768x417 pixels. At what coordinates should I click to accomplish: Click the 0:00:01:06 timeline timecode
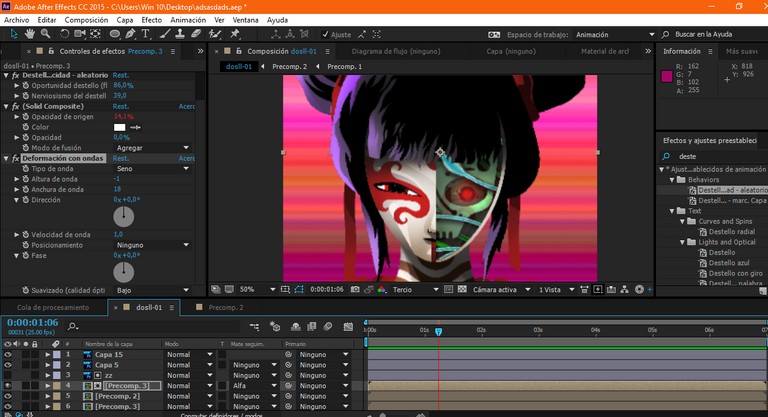32,322
